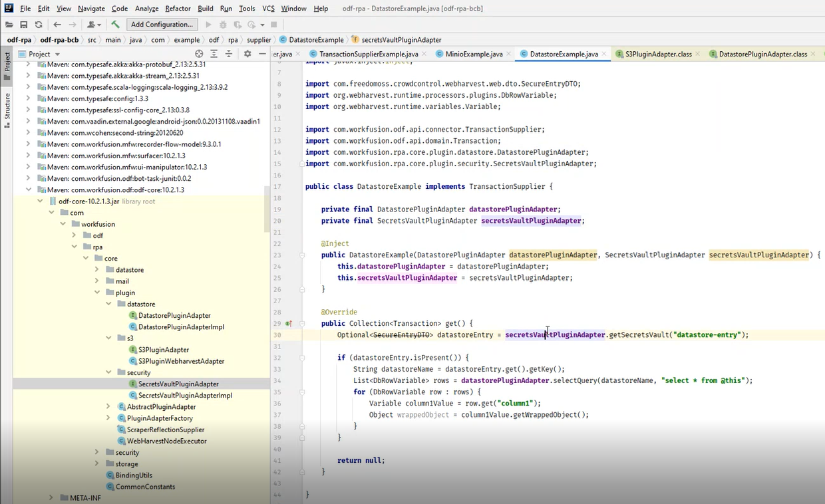Expand the mail folder under core
Viewport: 825px width, 504px height.
[x=97, y=281]
